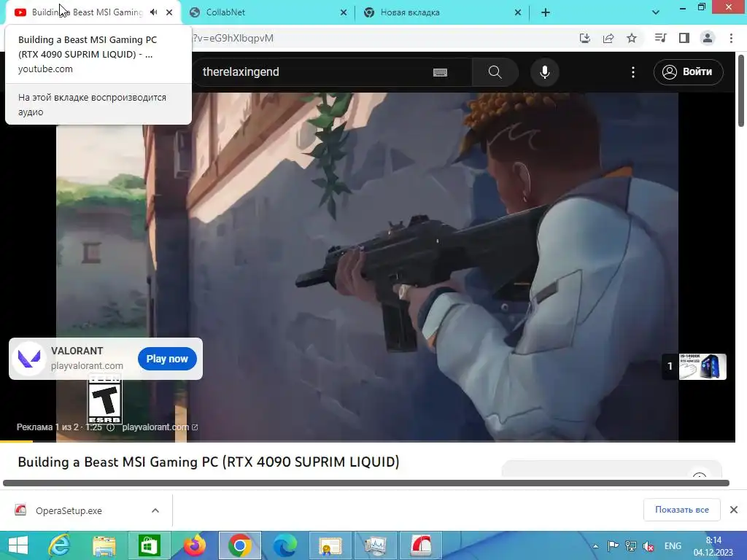747x560 pixels.
Task: Expand the OperaSetup.exe download options chevron
Action: click(x=155, y=510)
